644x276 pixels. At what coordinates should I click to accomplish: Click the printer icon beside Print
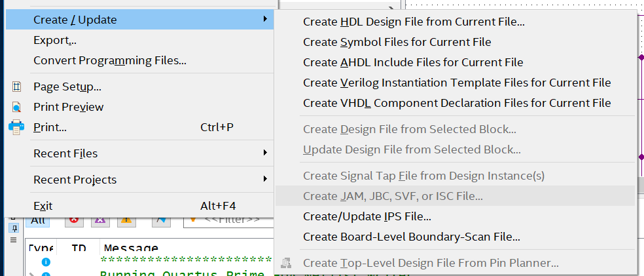[16, 128]
